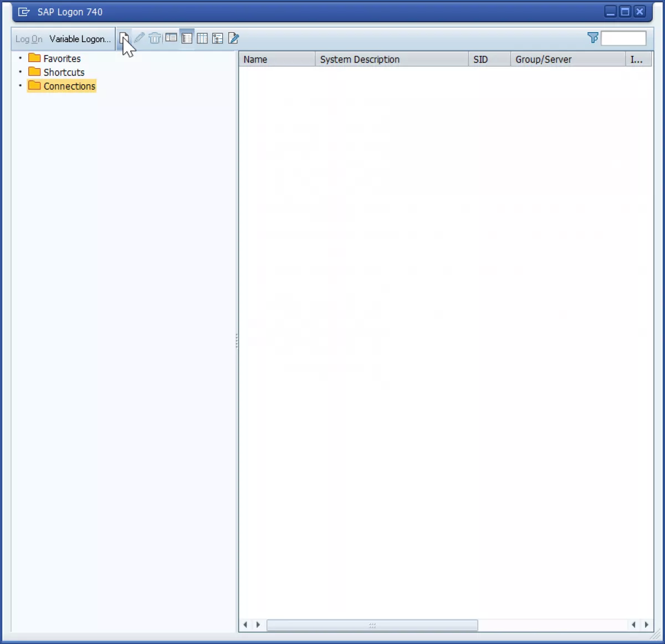Click the Shortcuts folder icon
665x644 pixels.
[34, 71]
